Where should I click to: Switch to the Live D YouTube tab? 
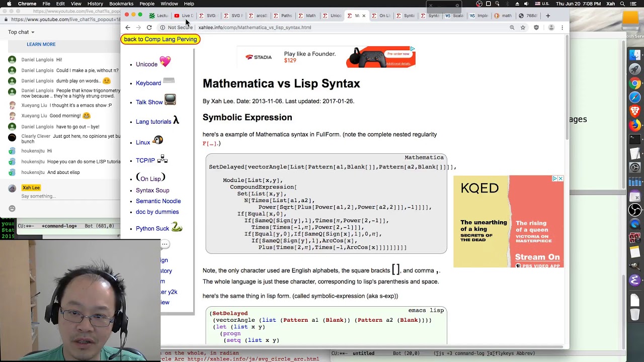click(184, 16)
